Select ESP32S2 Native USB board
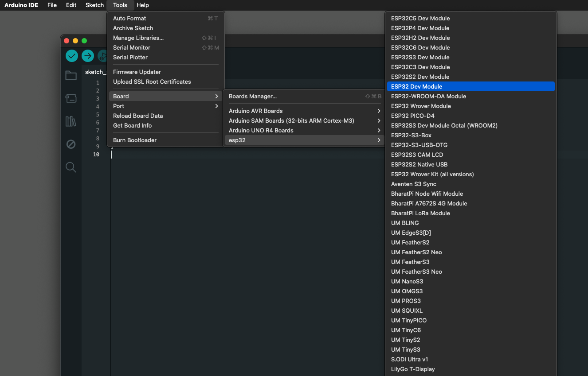 click(x=471, y=164)
